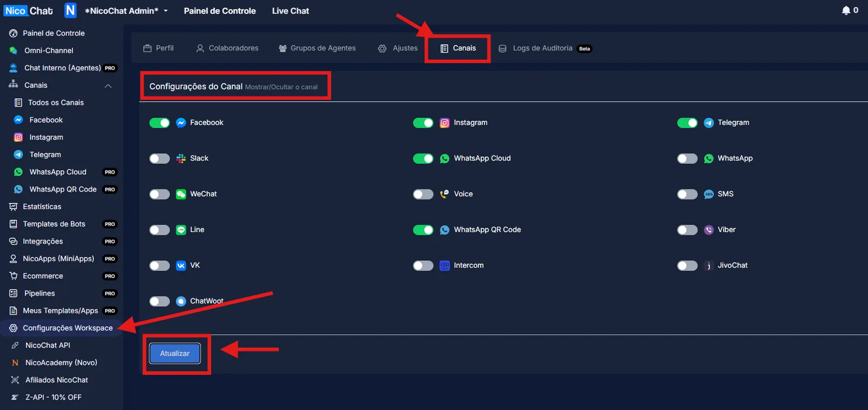Image resolution: width=868 pixels, height=410 pixels.
Task: Open Todos os Canais in sidebar
Action: coord(56,102)
